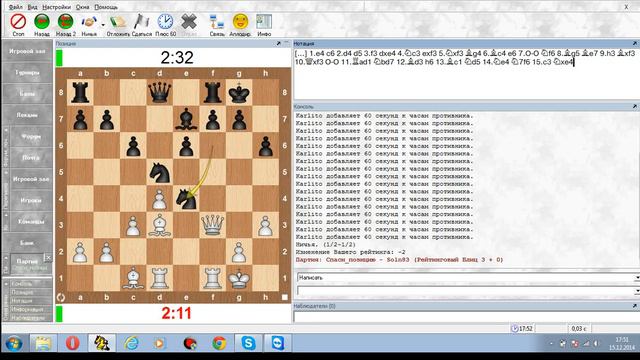Image resolution: width=640 pixels, height=360 pixels.
Task: Click the Стоп toolbar icon
Action: (x=18, y=22)
